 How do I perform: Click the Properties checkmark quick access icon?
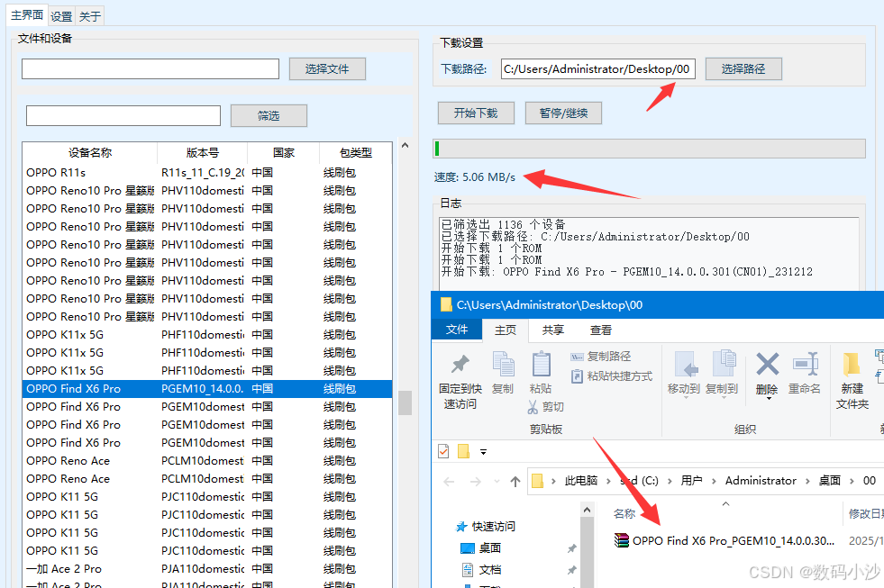pyautogui.click(x=443, y=451)
